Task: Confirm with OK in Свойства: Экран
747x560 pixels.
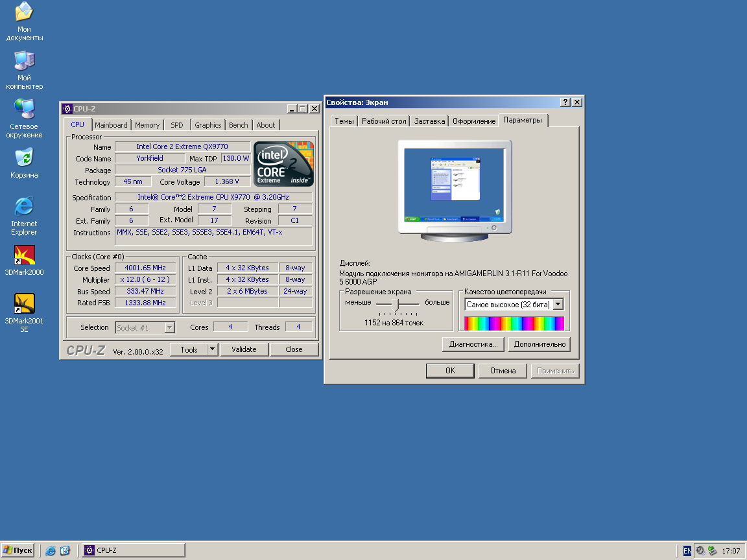Action: [450, 371]
